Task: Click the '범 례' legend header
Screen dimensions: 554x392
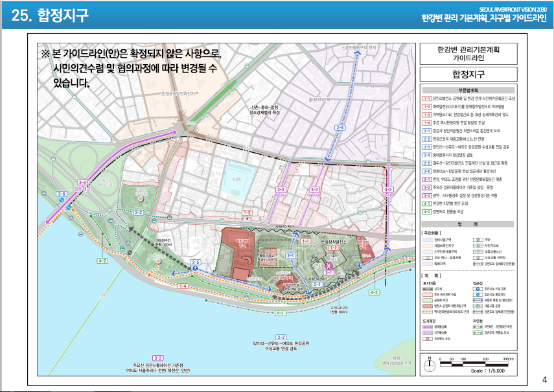Action: (x=468, y=224)
